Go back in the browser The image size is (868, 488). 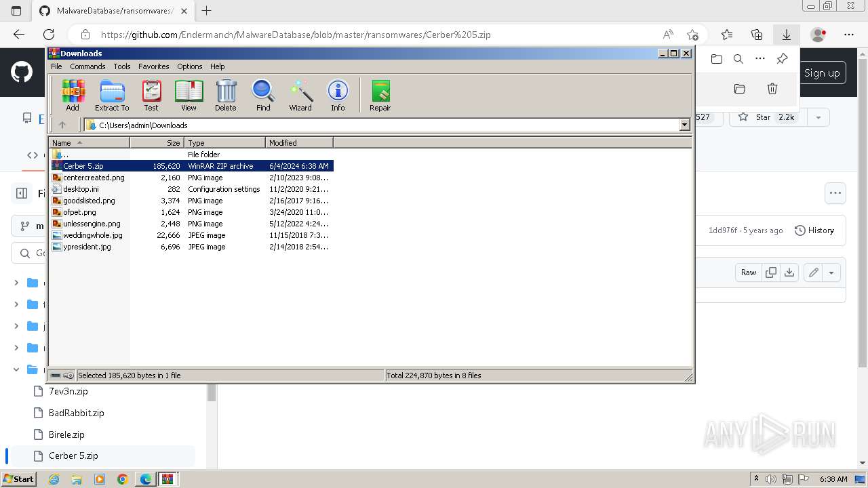pyautogui.click(x=19, y=35)
